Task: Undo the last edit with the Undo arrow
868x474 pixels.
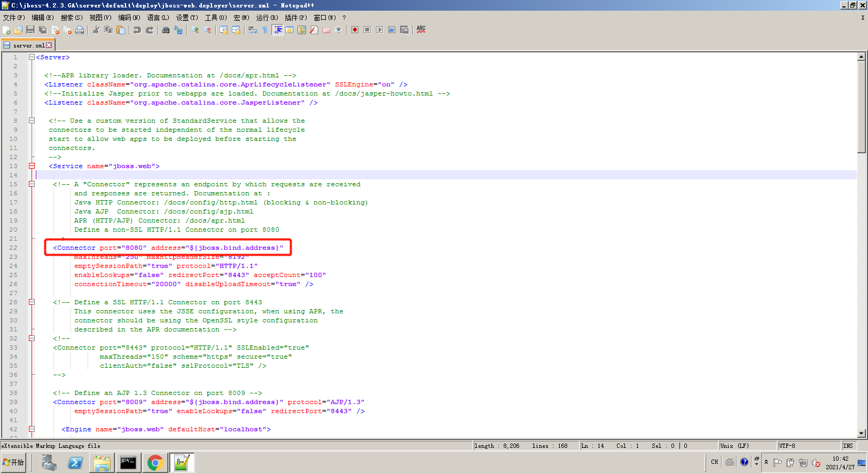Action: [137, 30]
